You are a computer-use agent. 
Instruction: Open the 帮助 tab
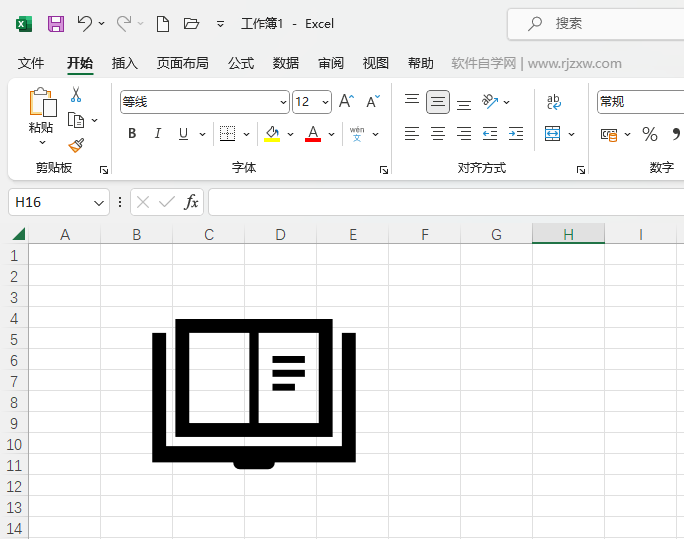421,63
